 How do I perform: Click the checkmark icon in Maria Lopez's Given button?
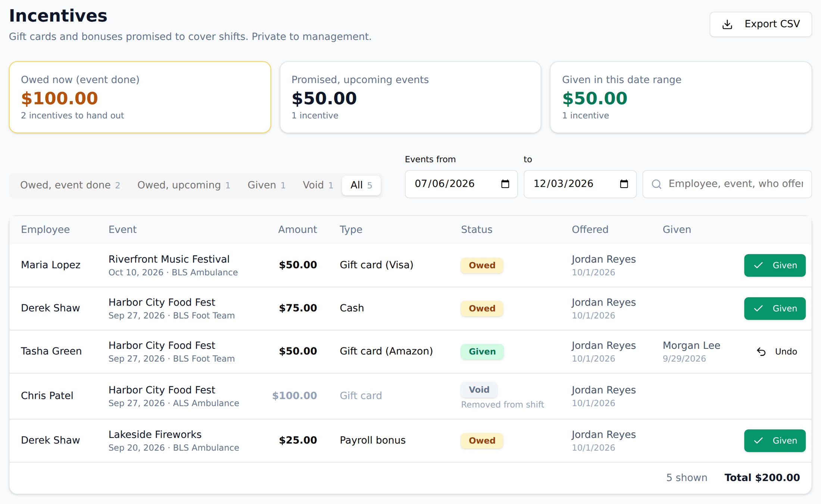(758, 266)
